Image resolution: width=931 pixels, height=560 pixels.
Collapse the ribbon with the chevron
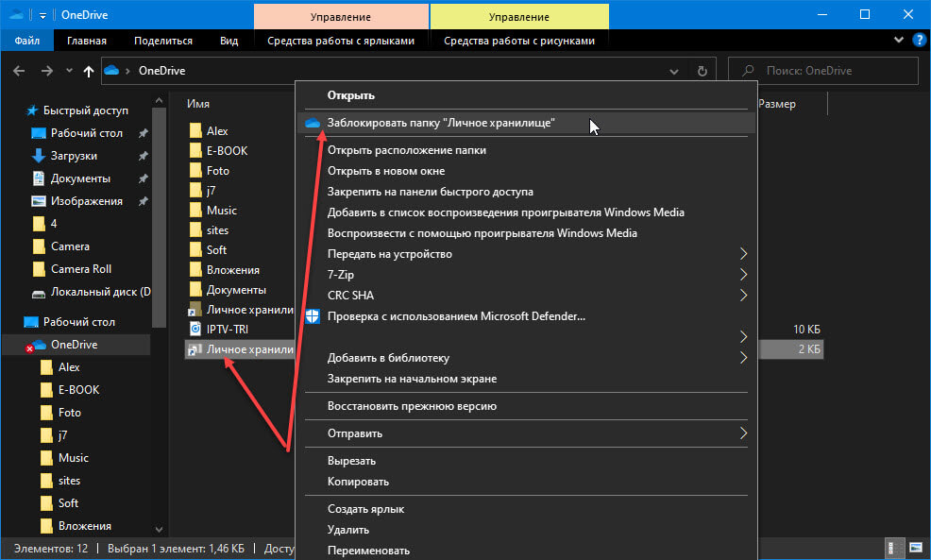coord(898,40)
